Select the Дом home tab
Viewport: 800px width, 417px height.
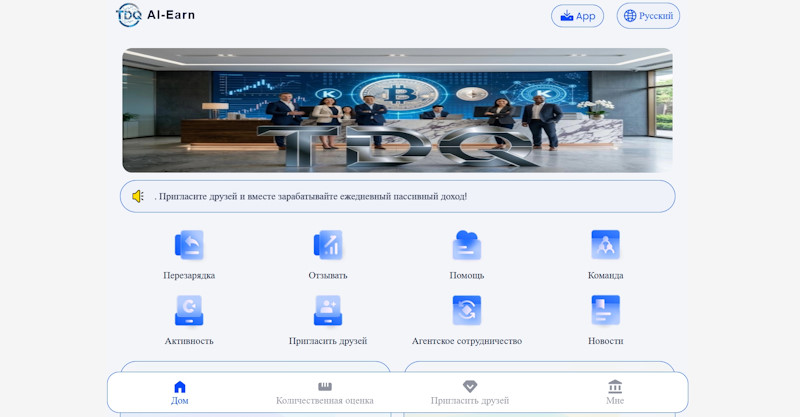(180, 393)
